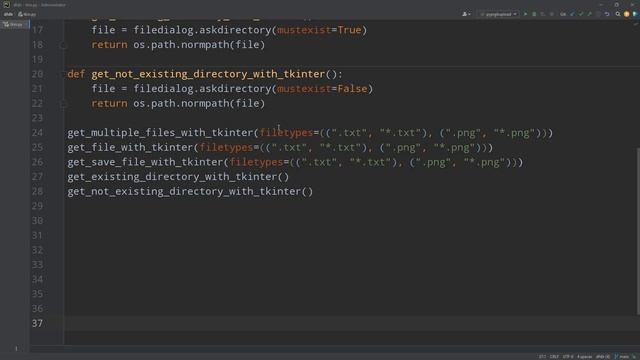The width and height of the screenshot is (640, 360).
Task: Open the run configuration dropdown
Action: tap(499, 14)
